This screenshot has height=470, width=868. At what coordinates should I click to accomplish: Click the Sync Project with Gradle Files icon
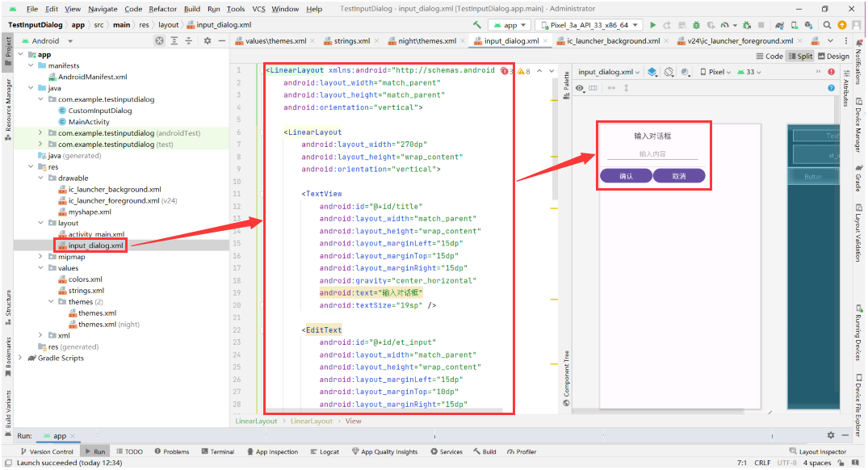coord(779,25)
